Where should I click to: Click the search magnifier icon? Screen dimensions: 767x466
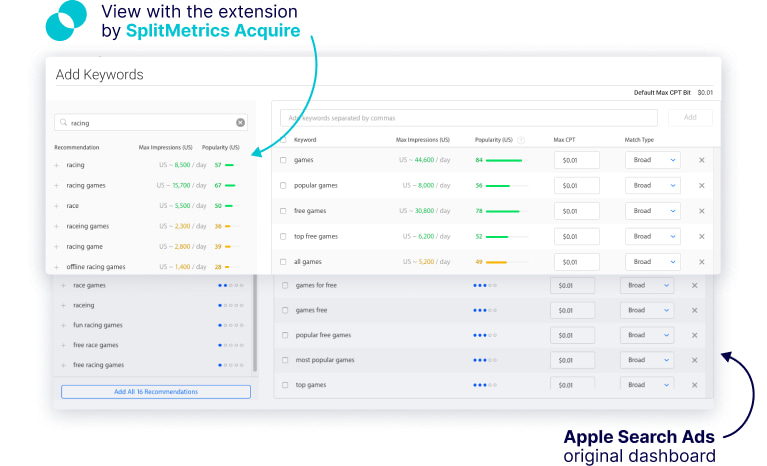[63, 123]
